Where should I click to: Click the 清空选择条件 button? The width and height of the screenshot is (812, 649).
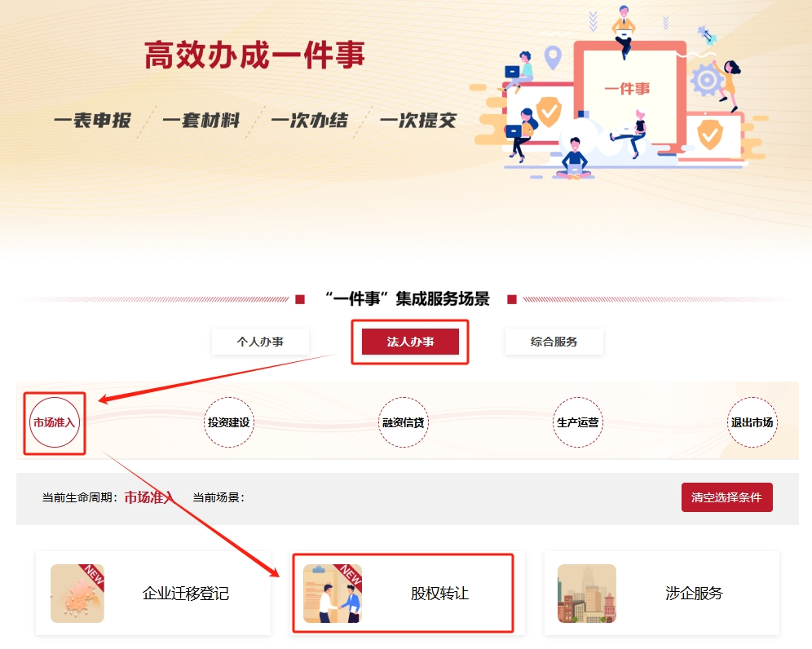tap(726, 497)
